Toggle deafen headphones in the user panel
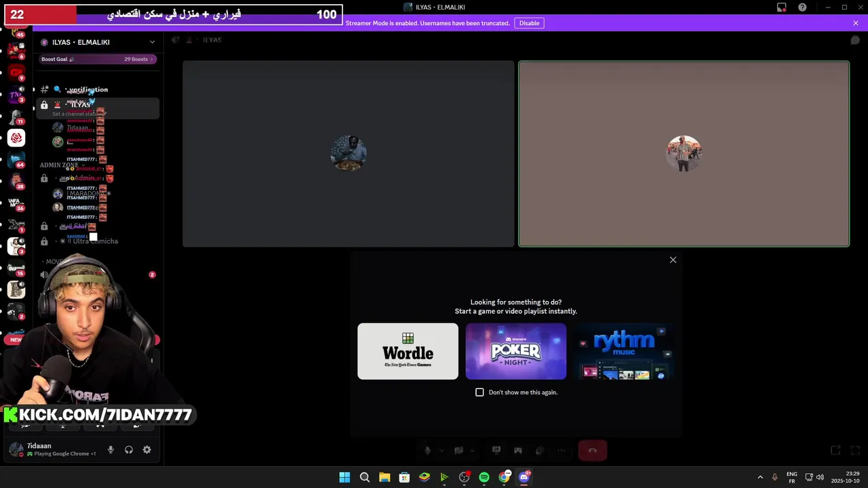 click(129, 449)
